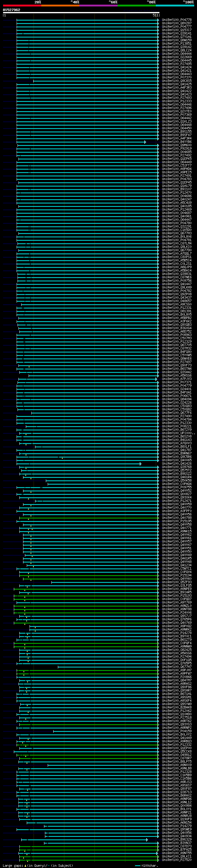
Task: Click the red 20% legend segment
Action: click(22, 6)
